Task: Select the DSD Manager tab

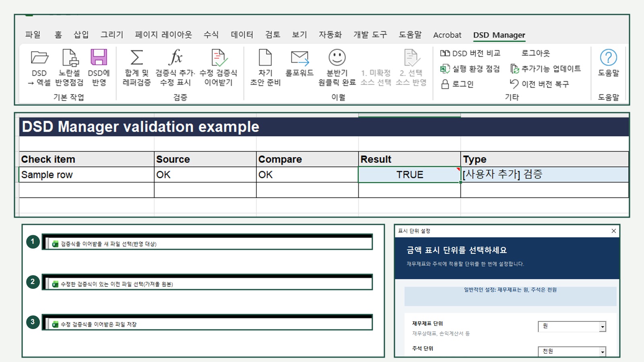Action: pyautogui.click(x=499, y=35)
